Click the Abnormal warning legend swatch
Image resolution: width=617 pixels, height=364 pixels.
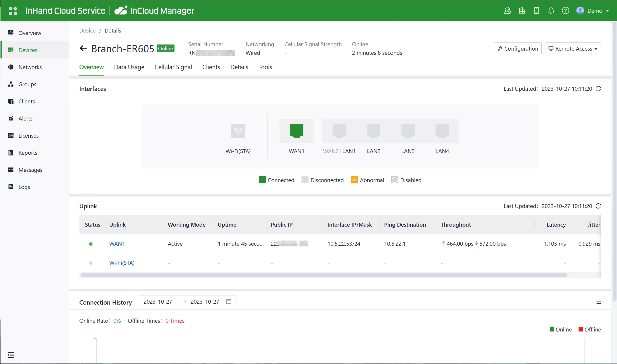[x=354, y=180]
